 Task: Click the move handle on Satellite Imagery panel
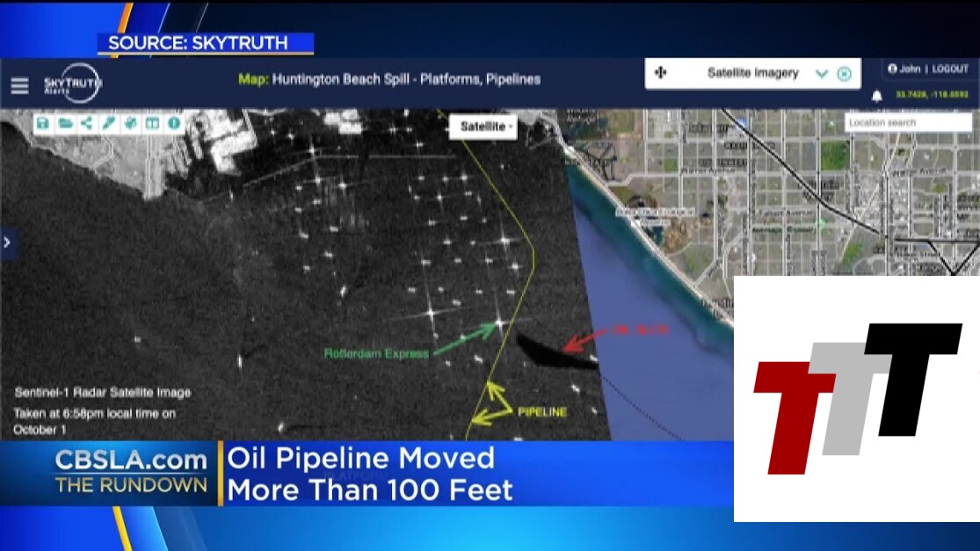(x=661, y=73)
